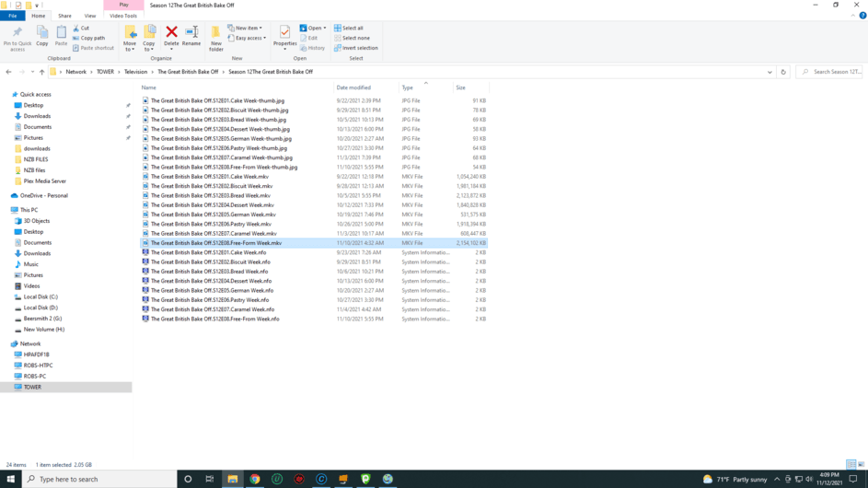Screen dimensions: 868x488
Task: Open recent locations dropdown arrow
Action: pyautogui.click(x=32, y=72)
